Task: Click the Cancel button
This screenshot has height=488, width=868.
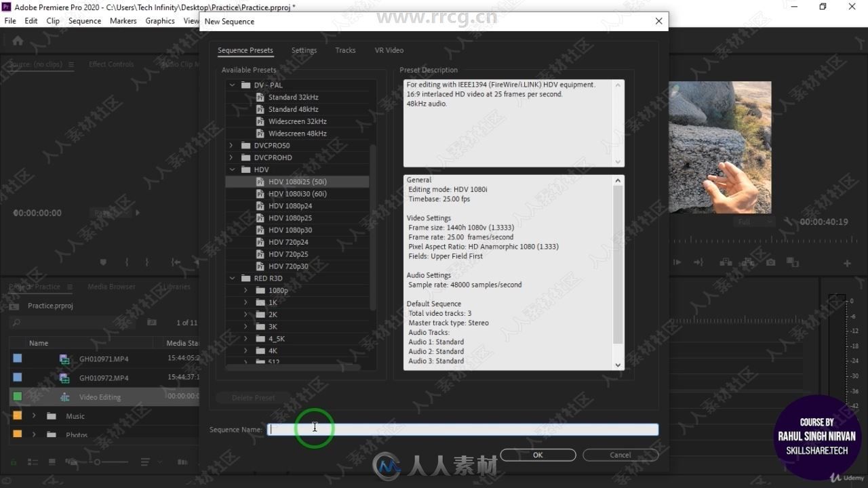Action: point(620,455)
